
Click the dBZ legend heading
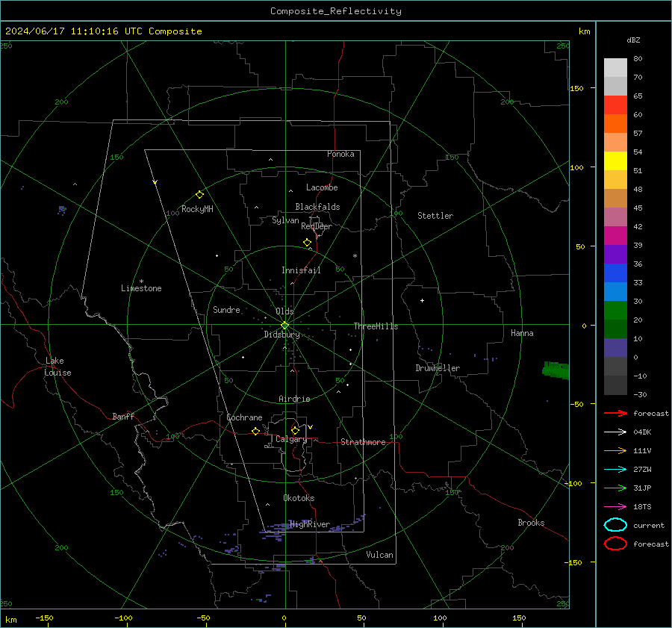click(633, 40)
